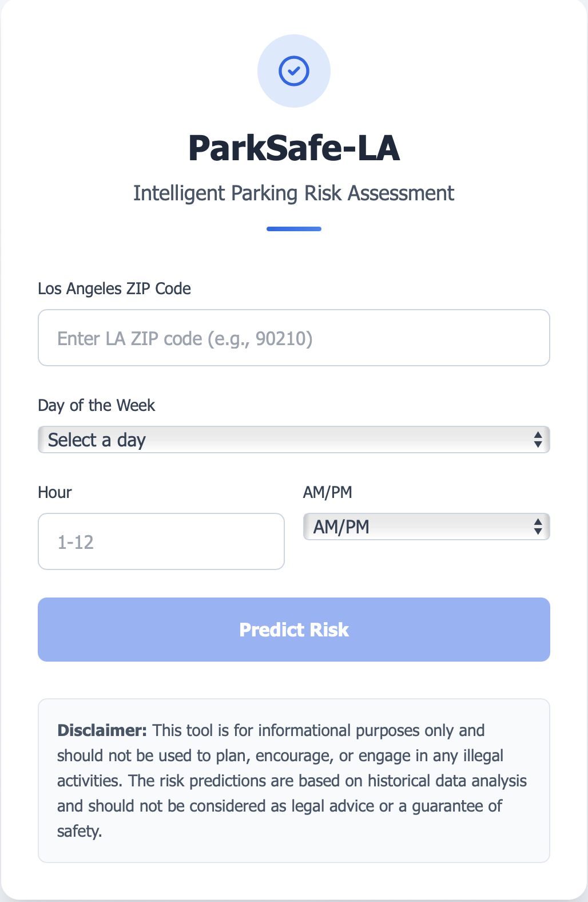Click the arrows on the day selector

coord(538,440)
